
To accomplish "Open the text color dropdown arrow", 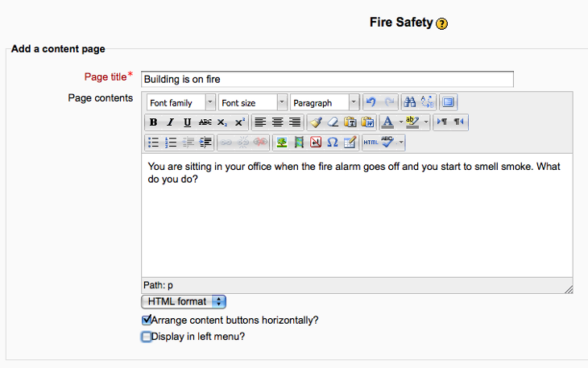I will click(400, 122).
